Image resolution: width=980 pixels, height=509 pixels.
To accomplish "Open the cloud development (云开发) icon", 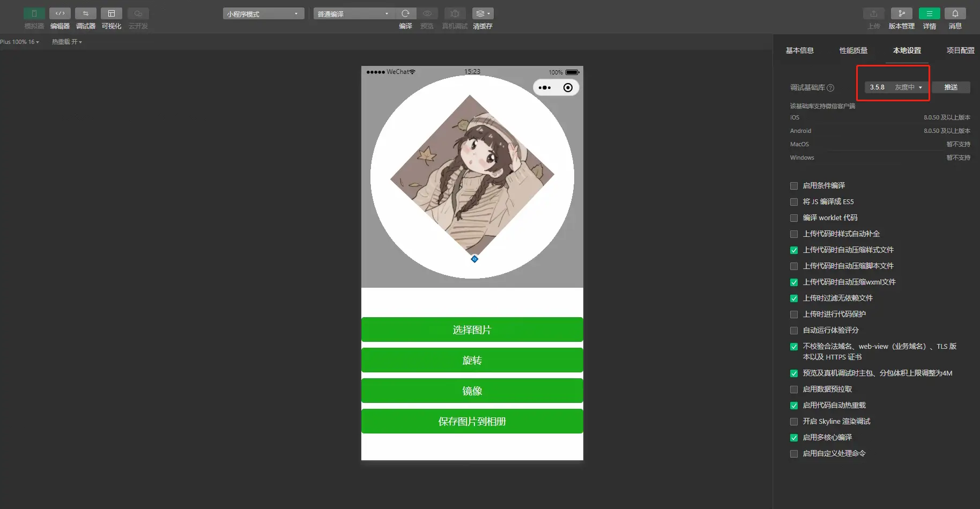I will (x=138, y=13).
